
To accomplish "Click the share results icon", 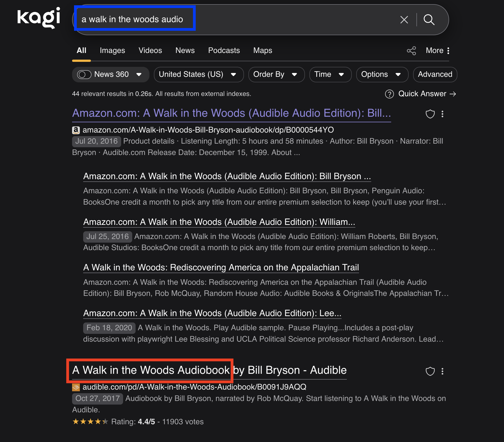I will [411, 51].
